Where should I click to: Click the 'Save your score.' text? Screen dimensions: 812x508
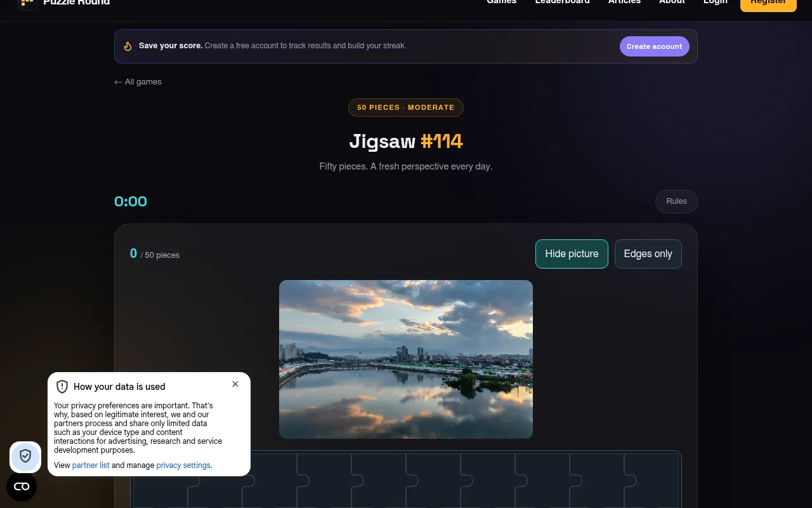click(171, 46)
